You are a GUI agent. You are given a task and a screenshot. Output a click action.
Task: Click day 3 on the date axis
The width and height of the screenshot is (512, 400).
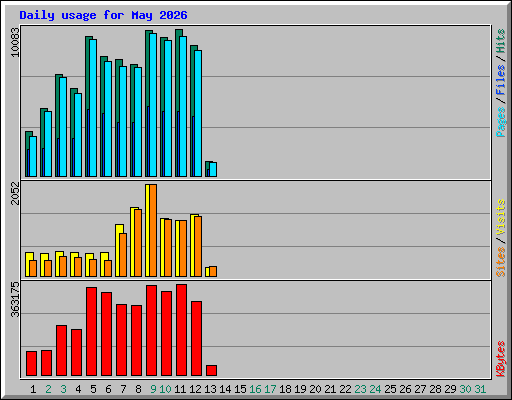pos(63,389)
